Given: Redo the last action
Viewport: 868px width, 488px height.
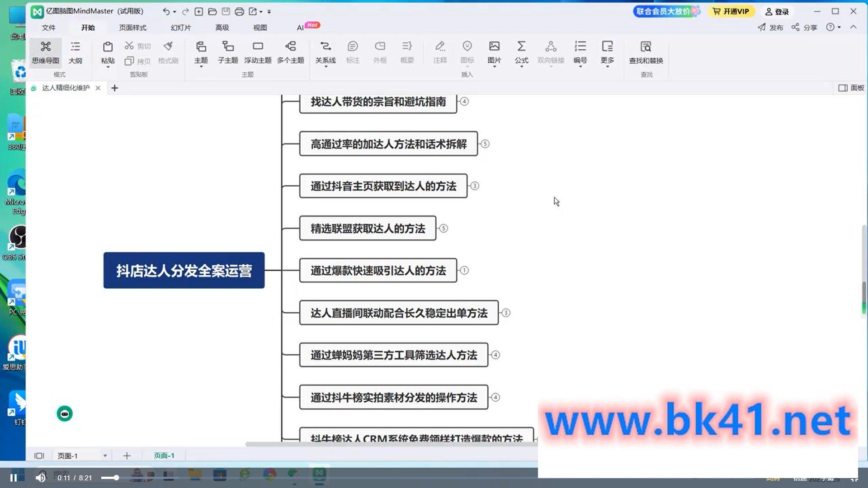Looking at the screenshot, I should coord(185,11).
